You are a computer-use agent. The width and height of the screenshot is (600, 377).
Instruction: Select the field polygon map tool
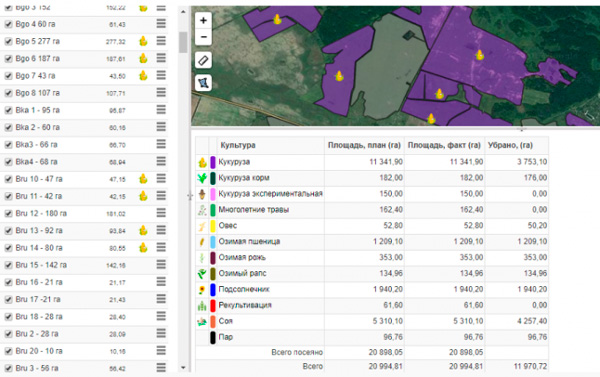tap(203, 83)
